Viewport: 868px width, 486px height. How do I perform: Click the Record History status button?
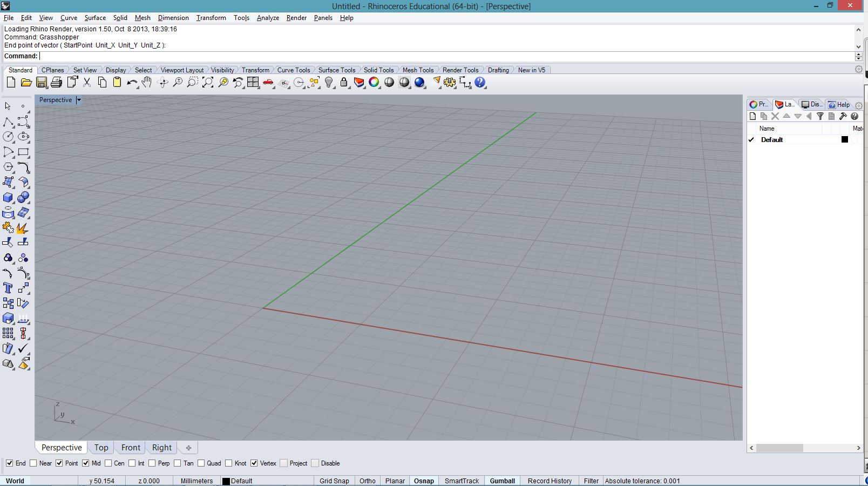point(549,481)
